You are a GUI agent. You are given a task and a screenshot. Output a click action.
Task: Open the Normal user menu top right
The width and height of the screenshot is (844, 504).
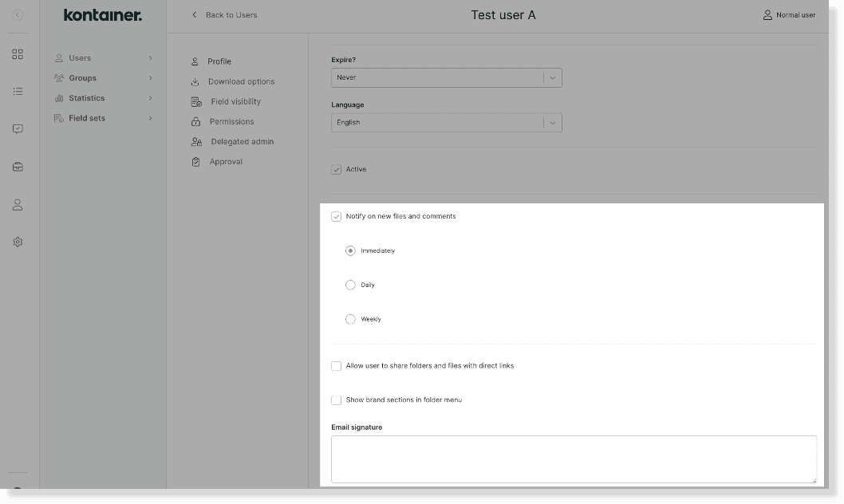[790, 14]
